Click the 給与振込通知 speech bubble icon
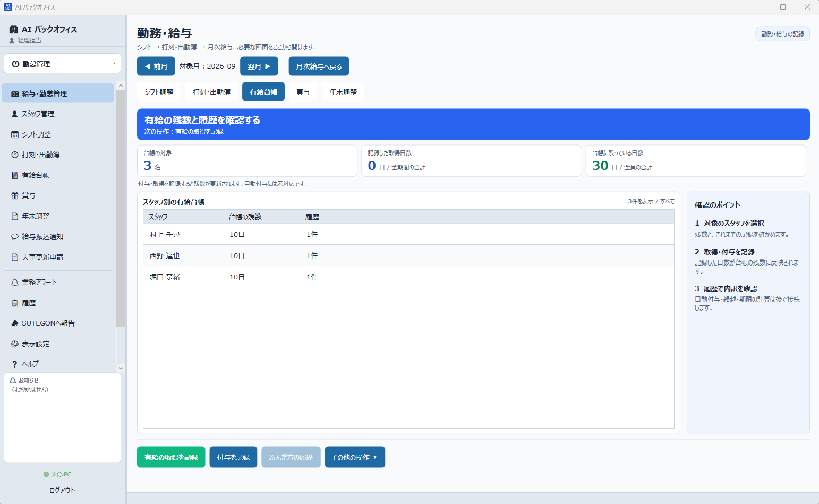The width and height of the screenshot is (819, 504). coord(15,237)
